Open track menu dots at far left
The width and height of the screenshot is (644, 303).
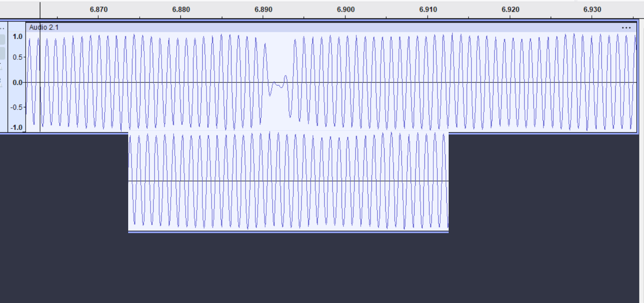[2, 28]
